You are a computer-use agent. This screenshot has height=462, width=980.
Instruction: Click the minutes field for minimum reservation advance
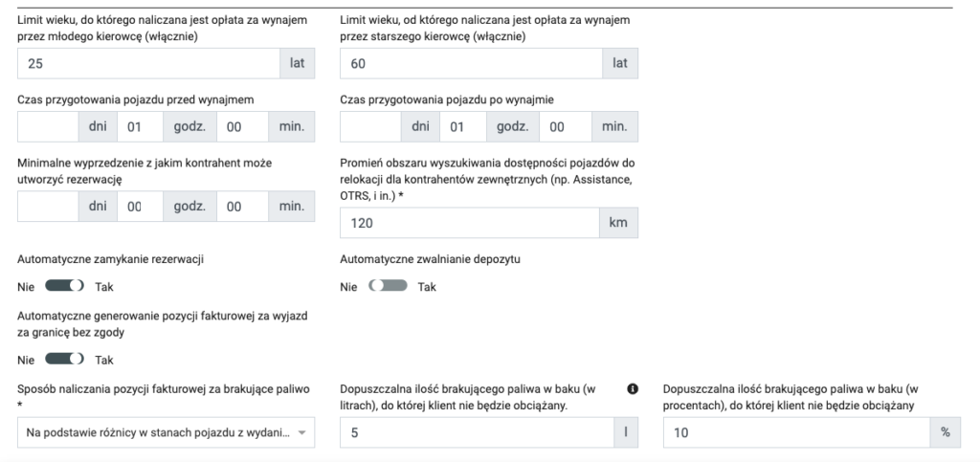[241, 206]
